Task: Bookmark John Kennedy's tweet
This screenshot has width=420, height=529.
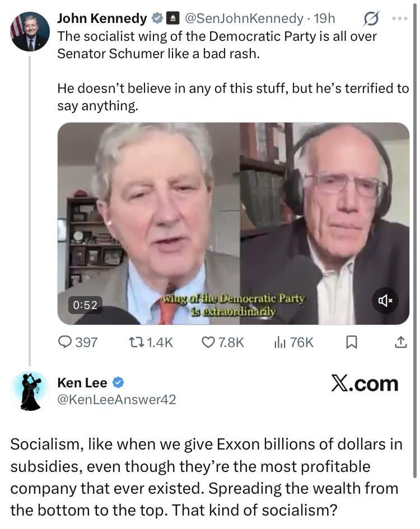Action: coord(351,343)
